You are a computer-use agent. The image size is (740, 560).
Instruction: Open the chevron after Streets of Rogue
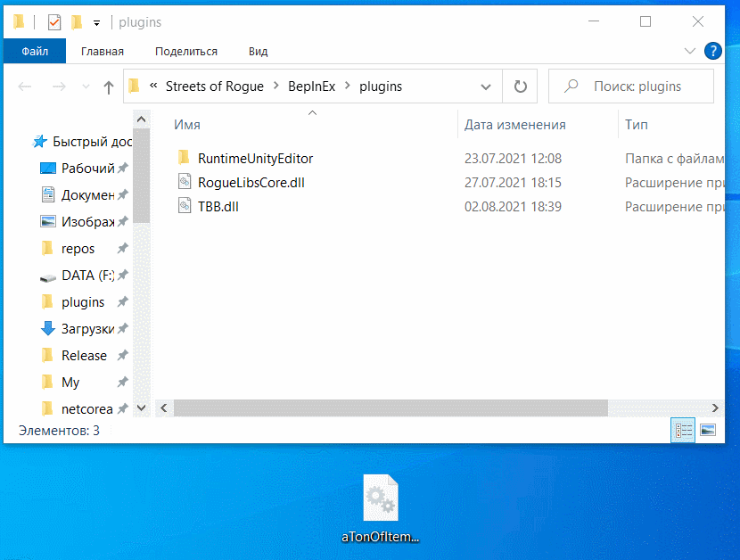coord(276,86)
